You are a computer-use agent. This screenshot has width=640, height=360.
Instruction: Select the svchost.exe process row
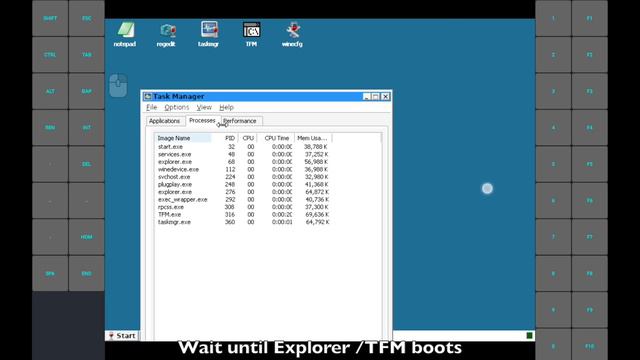[244, 177]
